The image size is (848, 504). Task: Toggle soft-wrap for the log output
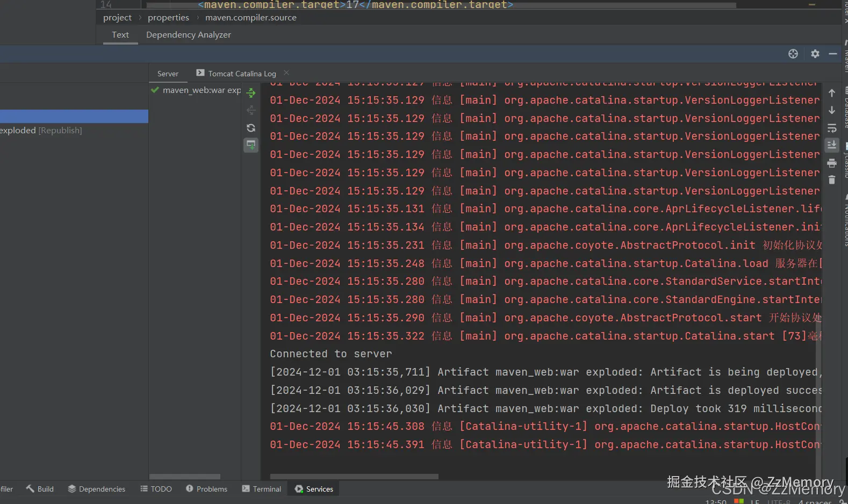click(831, 128)
